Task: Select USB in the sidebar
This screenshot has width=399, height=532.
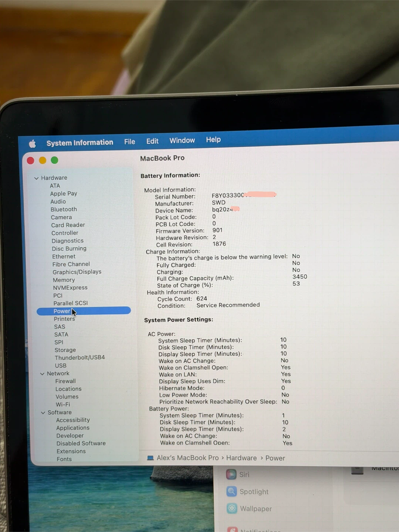Action: coord(61,366)
